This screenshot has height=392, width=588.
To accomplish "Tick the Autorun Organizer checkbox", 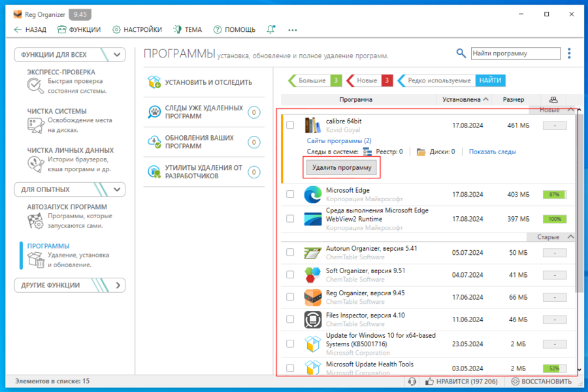I will [x=290, y=252].
